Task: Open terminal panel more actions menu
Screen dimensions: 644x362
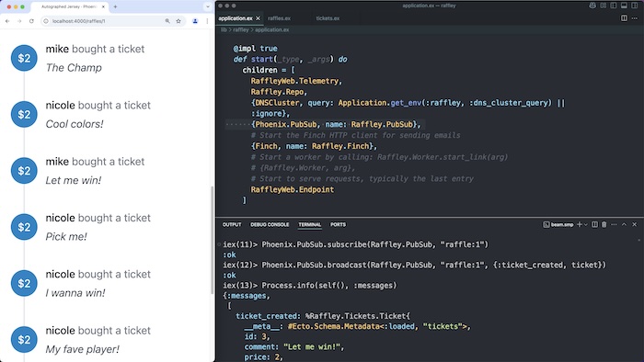Action: 614,225
